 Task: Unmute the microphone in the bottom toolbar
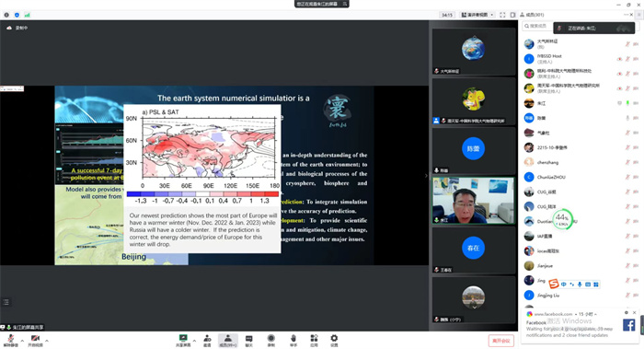pos(11,340)
